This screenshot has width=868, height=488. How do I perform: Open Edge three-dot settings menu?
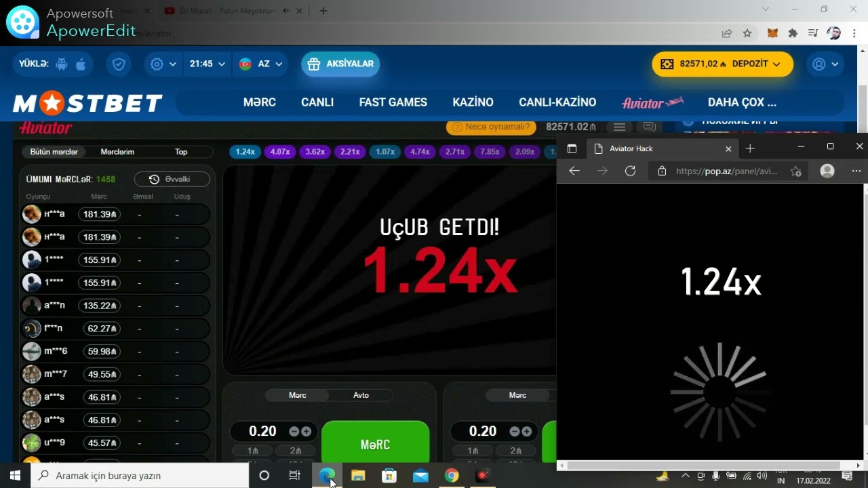point(856,171)
